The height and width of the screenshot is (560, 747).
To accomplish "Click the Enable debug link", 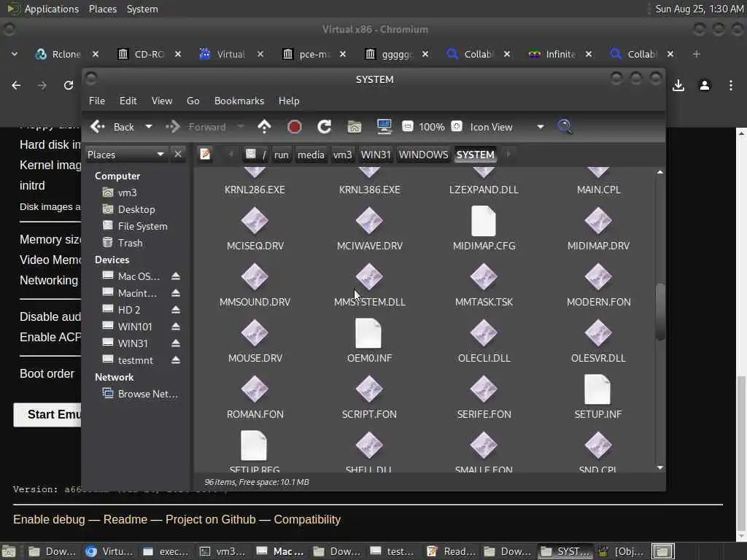I will [x=49, y=519].
